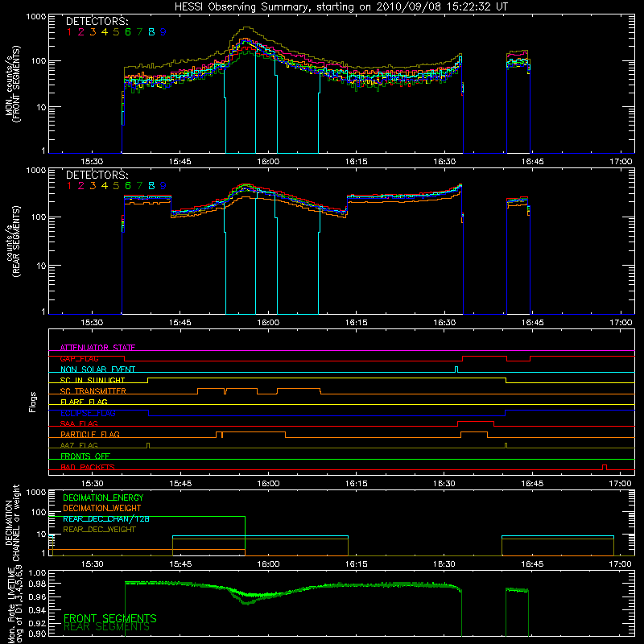
Task: Click the Flags vertical axis title
Action: [33, 402]
